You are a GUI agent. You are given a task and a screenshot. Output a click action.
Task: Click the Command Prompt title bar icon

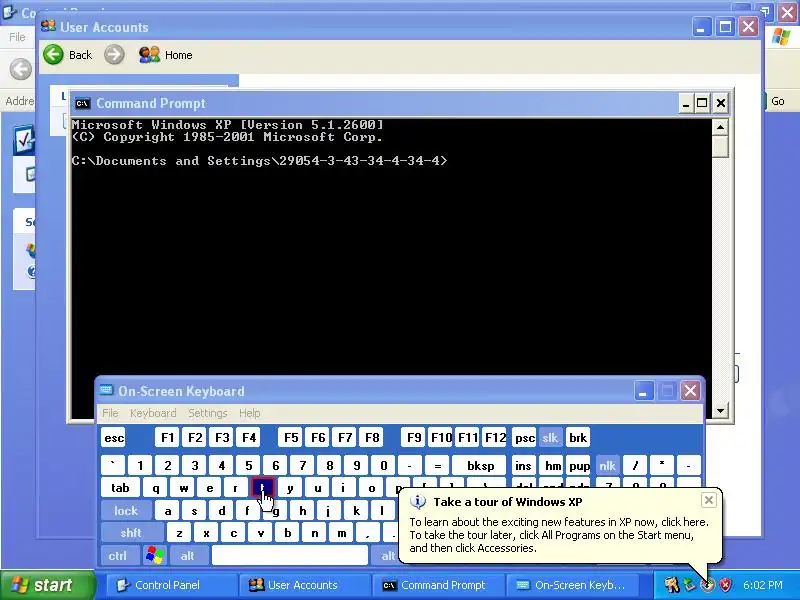(x=82, y=104)
